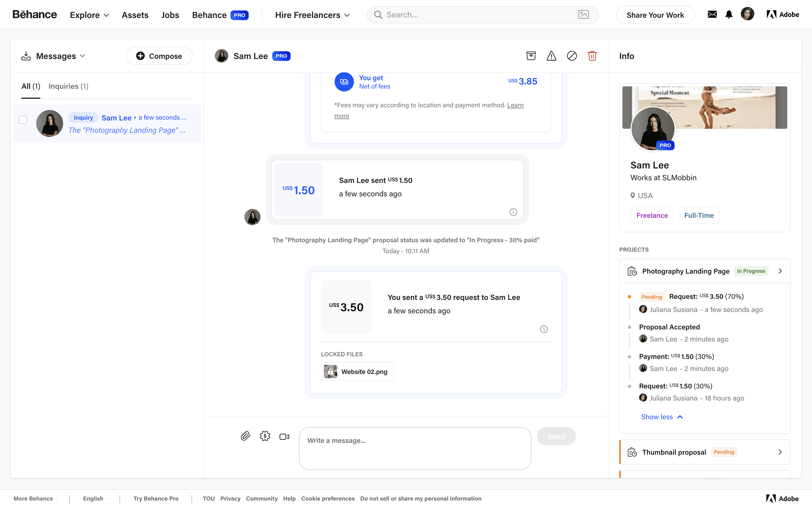The image size is (812, 507).
Task: Start a video call with the camera icon
Action: pos(284,437)
